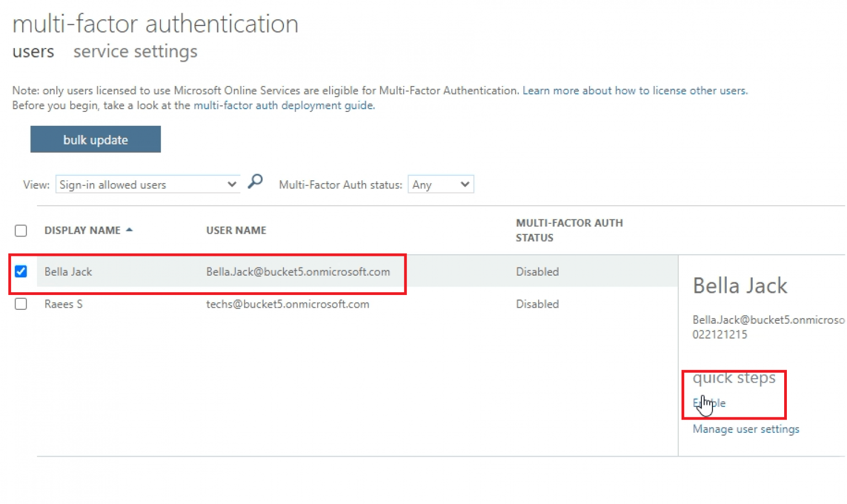Follow the multi-factor auth deployment guide link
The height and width of the screenshot is (504, 847).
pyautogui.click(x=283, y=105)
